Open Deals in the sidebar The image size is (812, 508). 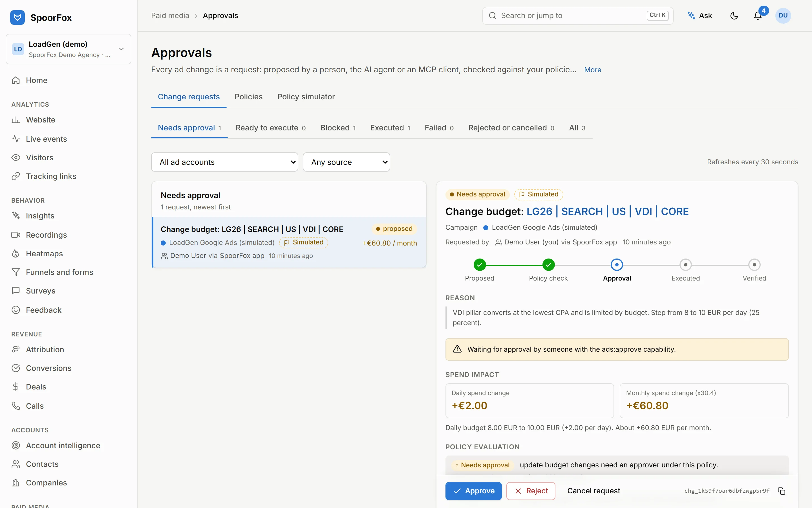[x=68, y=387]
